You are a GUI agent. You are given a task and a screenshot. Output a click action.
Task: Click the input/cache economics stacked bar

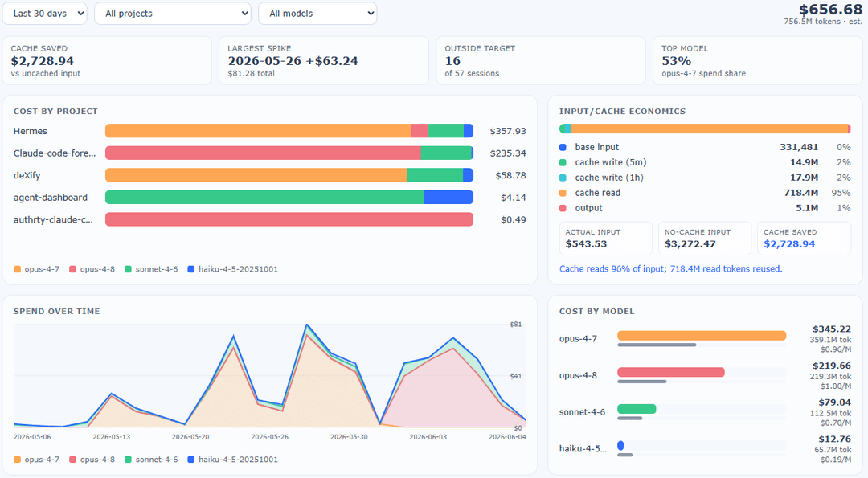[x=705, y=129]
